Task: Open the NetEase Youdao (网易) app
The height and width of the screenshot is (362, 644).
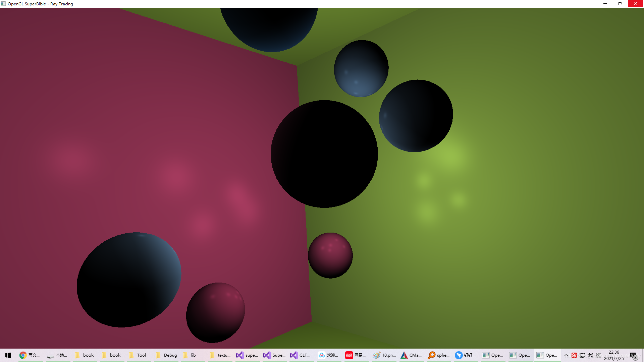Action: [x=356, y=355]
